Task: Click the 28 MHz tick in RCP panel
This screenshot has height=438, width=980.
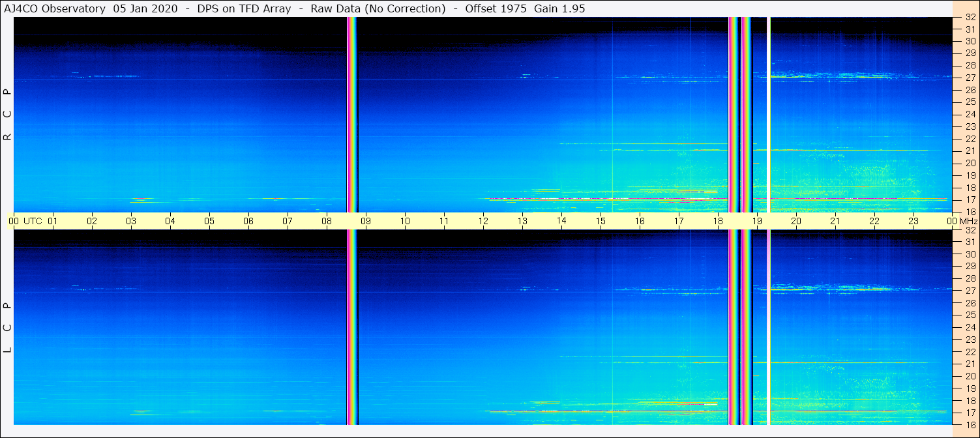Action: tap(970, 66)
